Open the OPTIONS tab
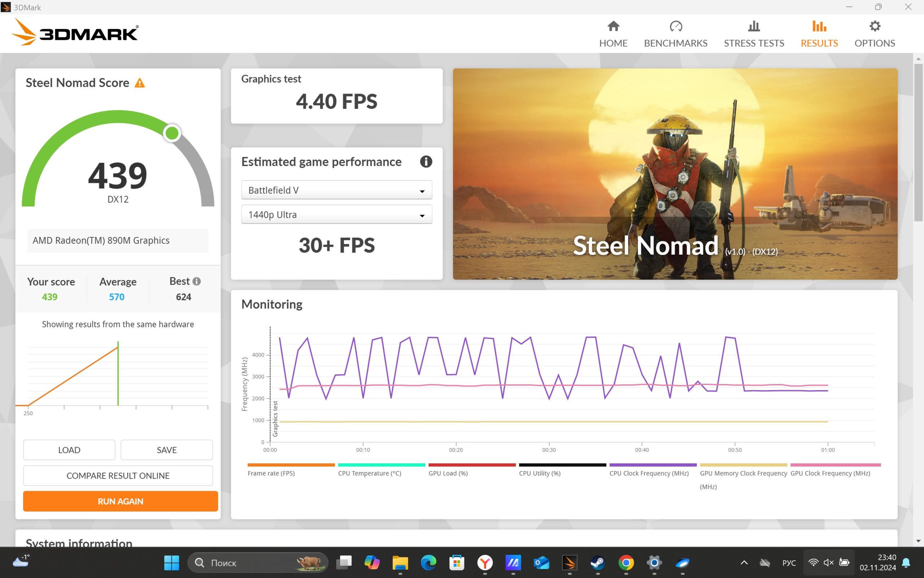924x578 pixels. [875, 34]
